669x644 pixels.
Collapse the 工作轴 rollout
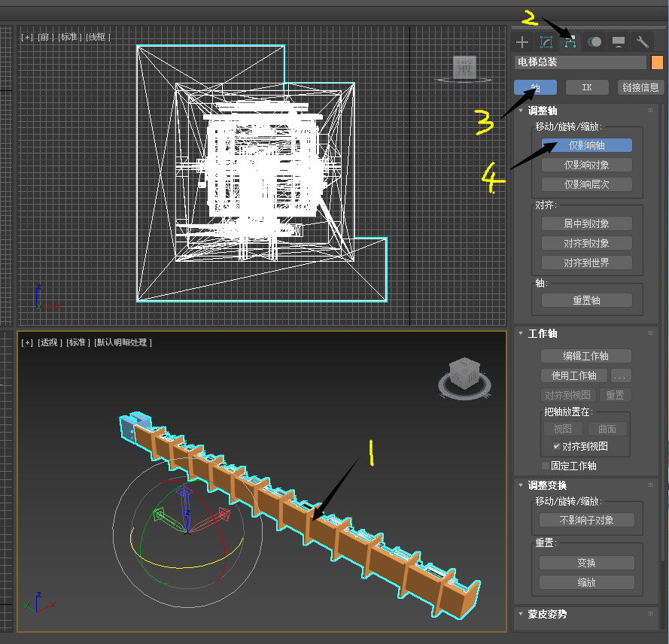[522, 333]
